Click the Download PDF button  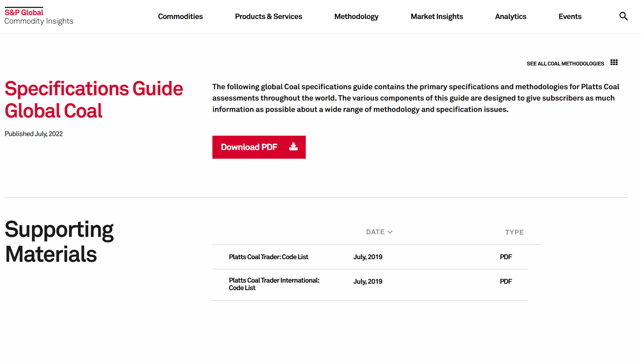259,147
